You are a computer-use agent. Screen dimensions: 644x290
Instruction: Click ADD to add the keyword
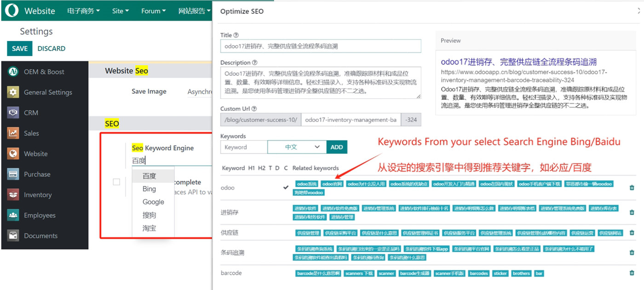[337, 147]
